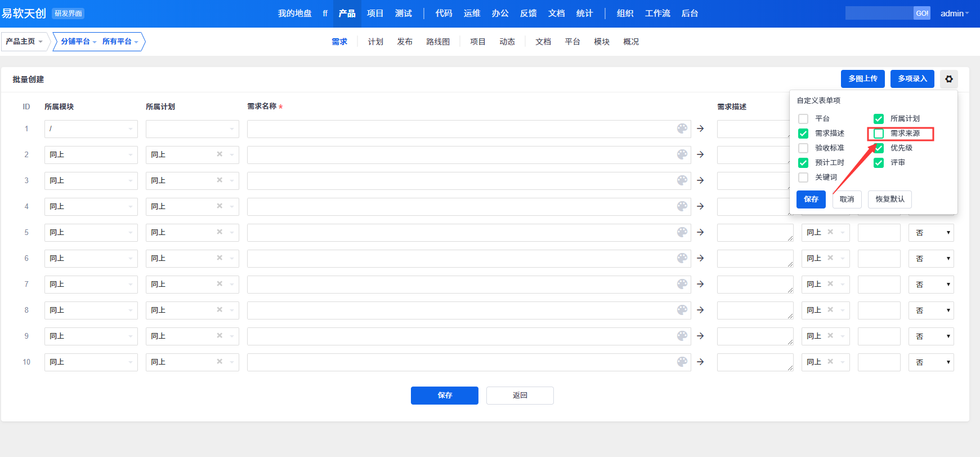The width and height of the screenshot is (980, 457).
Task: Uncheck the 需求描述 checkbox
Action: tap(803, 134)
